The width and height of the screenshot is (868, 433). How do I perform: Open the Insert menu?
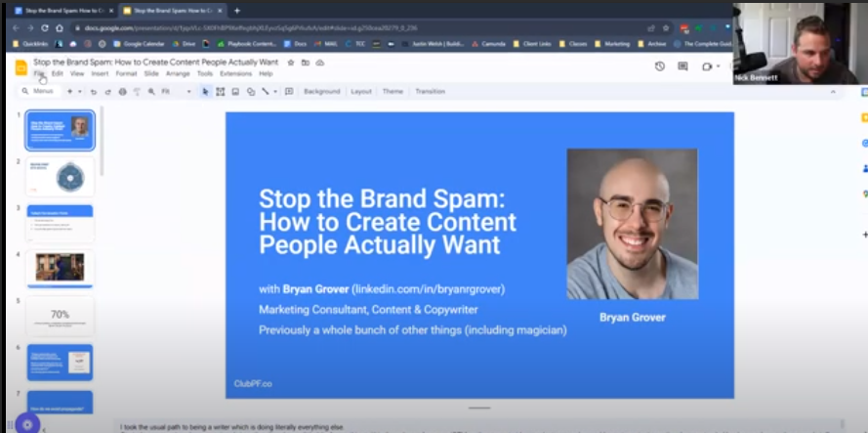[x=100, y=73]
